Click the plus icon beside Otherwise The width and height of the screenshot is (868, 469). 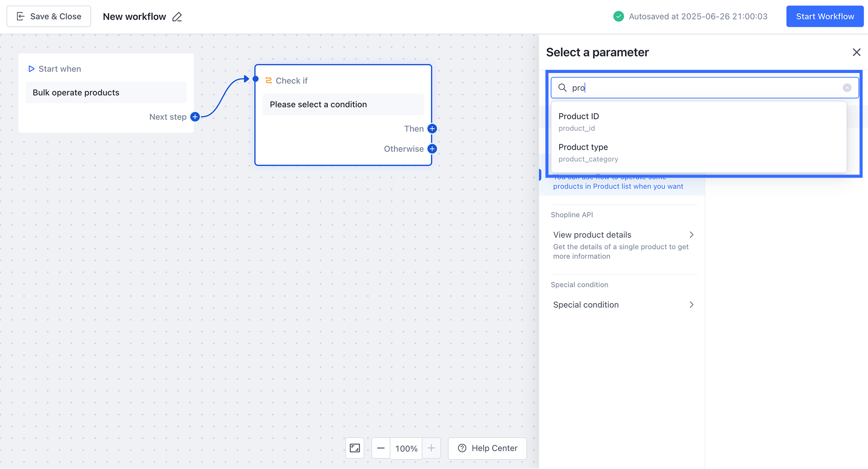point(432,149)
